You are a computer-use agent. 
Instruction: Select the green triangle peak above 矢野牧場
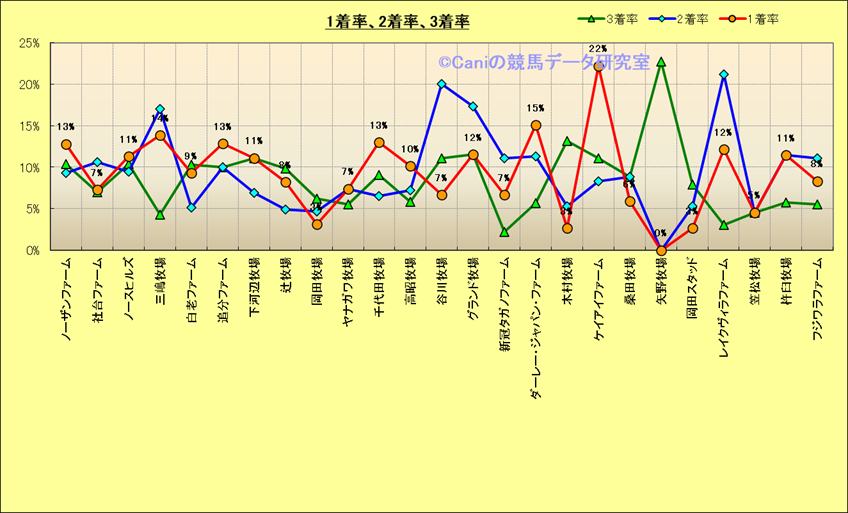coord(661,62)
